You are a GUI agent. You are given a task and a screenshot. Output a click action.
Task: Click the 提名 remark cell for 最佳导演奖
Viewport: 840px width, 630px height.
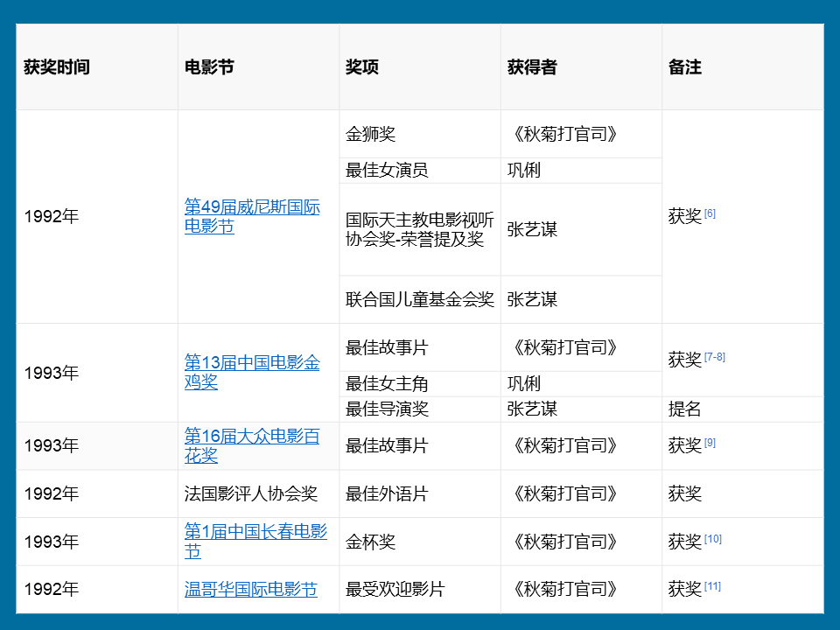pyautogui.click(x=684, y=408)
